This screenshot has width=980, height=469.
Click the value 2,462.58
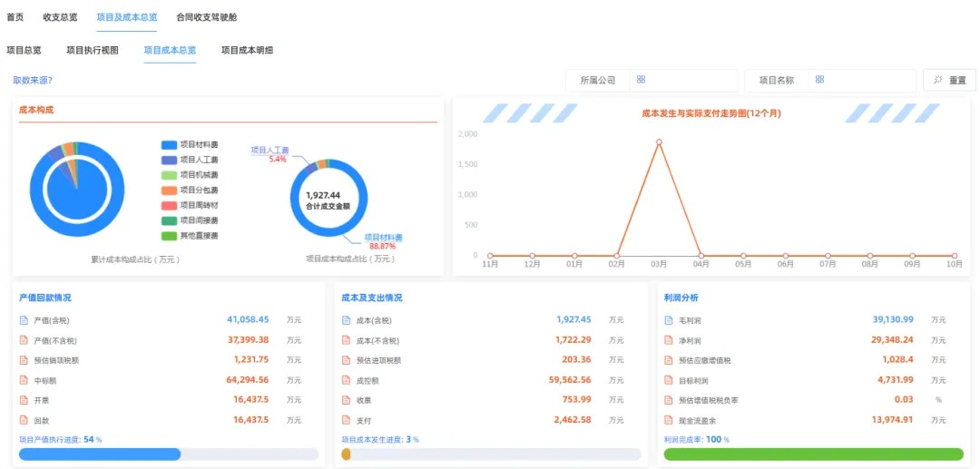coord(573,419)
